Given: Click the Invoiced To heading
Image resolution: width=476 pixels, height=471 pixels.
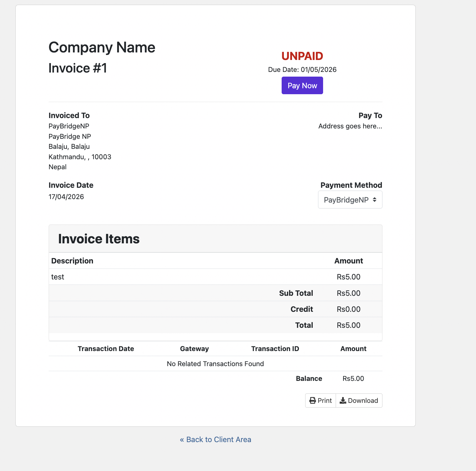Looking at the screenshot, I should pos(69,116).
